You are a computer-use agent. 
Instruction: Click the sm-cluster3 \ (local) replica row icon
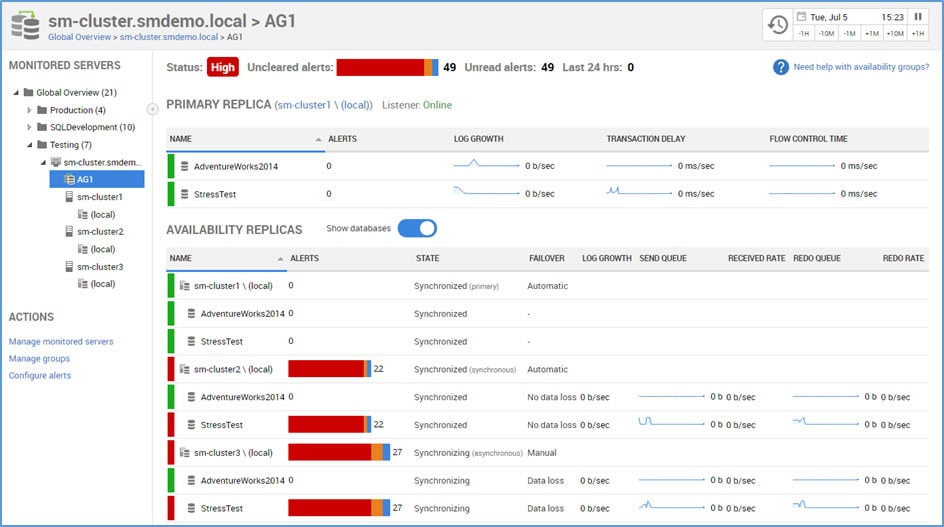(x=185, y=452)
